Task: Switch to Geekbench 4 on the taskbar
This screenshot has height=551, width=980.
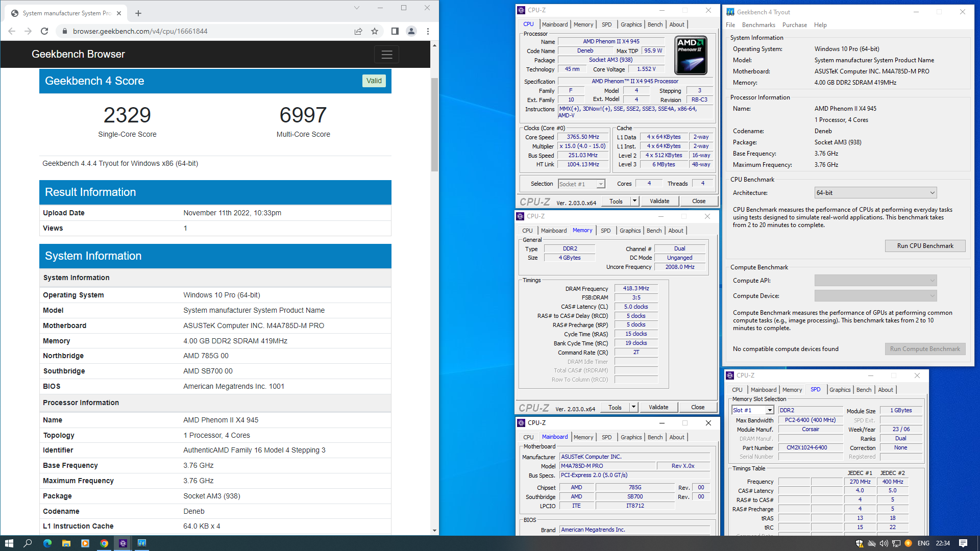Action: tap(142, 543)
